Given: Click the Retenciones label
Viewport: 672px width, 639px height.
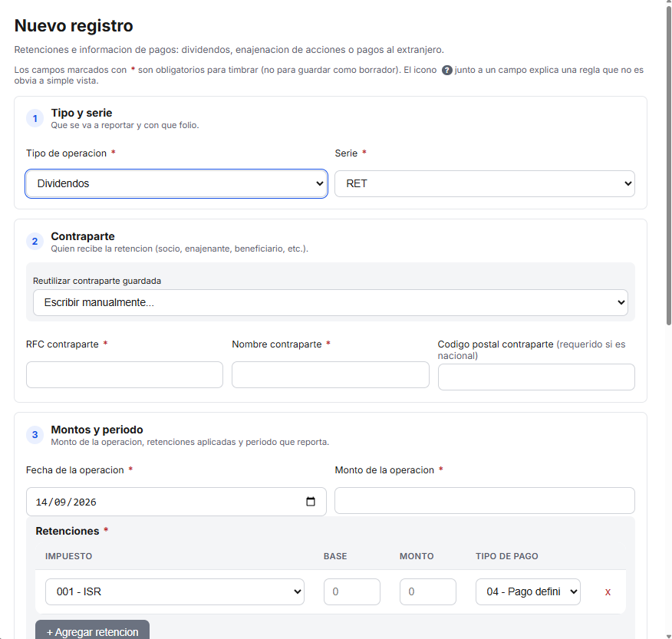Looking at the screenshot, I should 68,531.
